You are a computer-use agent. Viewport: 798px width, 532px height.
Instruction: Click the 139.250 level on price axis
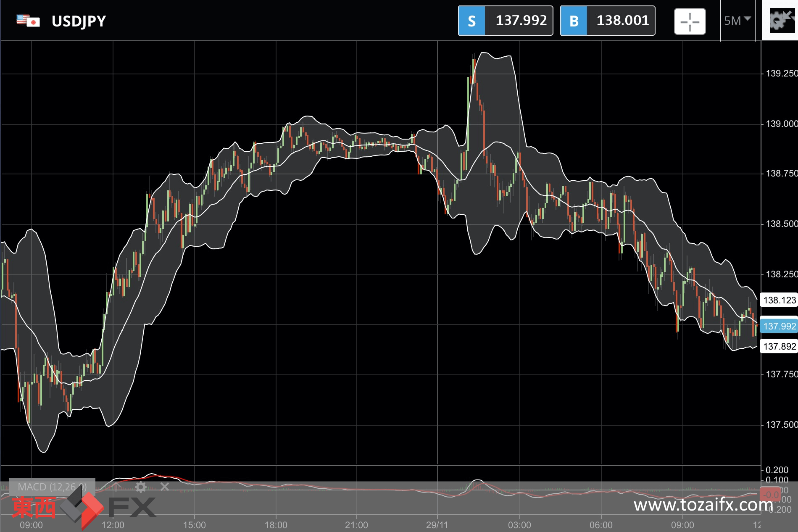[781, 74]
